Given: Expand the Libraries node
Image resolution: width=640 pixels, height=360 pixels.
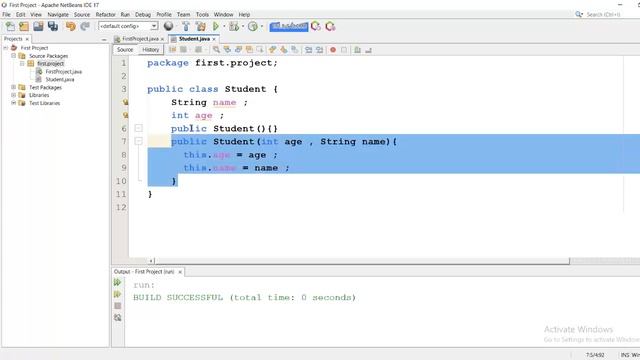Looking at the screenshot, I should (14, 95).
